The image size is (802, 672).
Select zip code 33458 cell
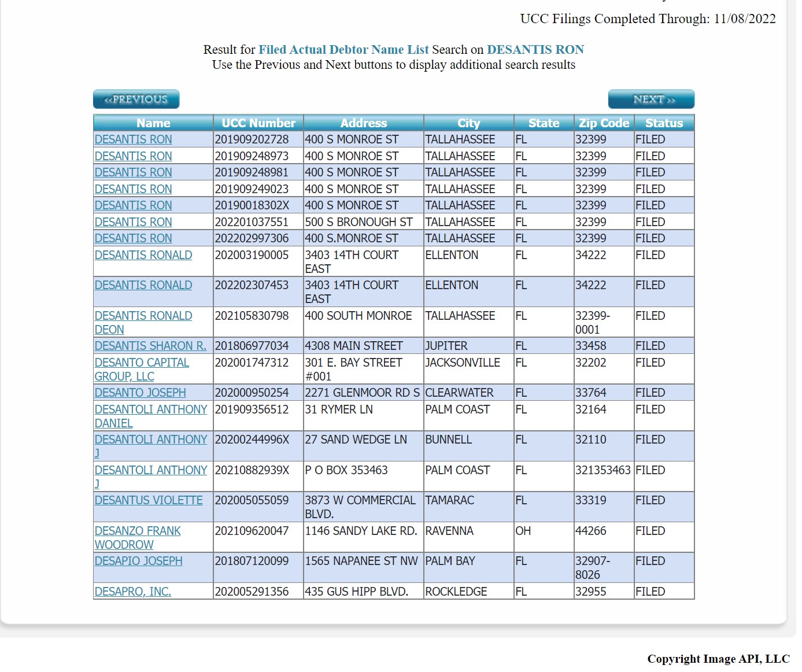[604, 346]
